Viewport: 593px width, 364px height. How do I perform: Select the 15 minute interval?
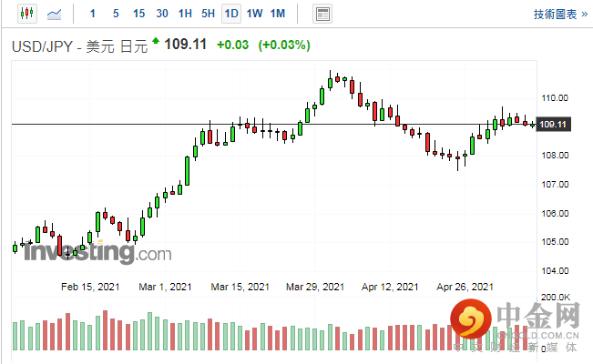click(x=138, y=14)
